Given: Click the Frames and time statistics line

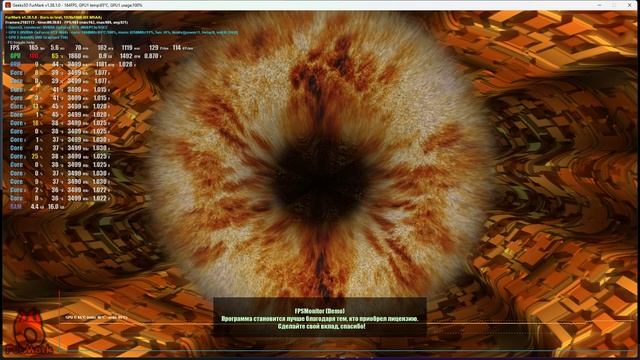Looking at the screenshot, I should pyautogui.click(x=67, y=22).
